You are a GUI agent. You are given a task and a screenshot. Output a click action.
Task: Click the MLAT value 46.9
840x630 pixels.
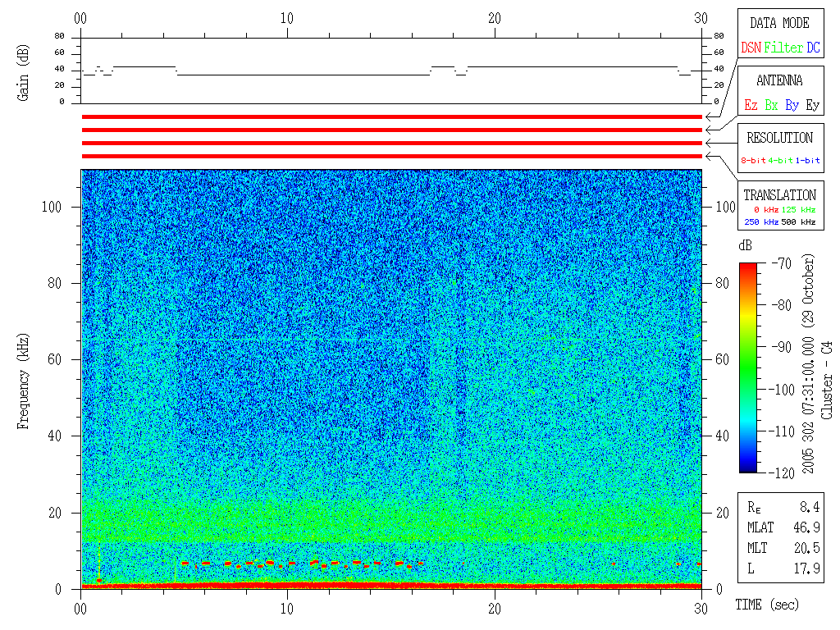806,527
